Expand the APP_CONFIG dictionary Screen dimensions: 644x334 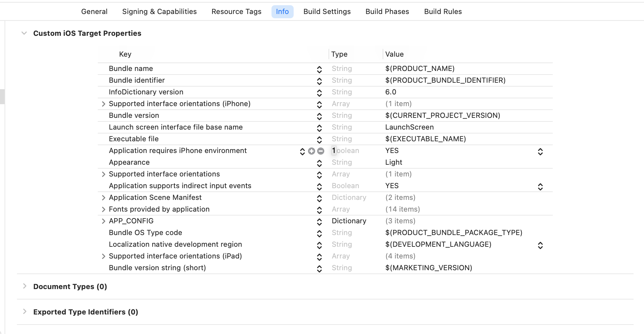103,221
